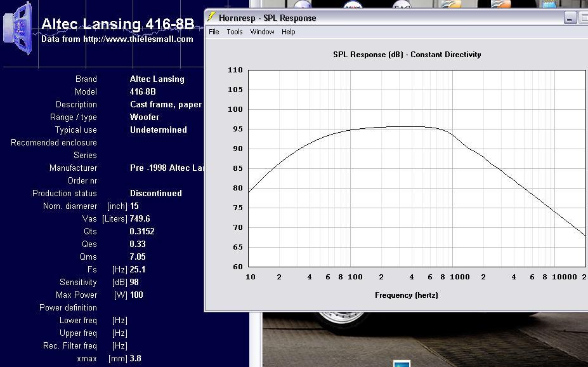Click the Description value Cast frame, paper
Image resolution: width=588 pixels, height=367 pixels.
pos(166,105)
